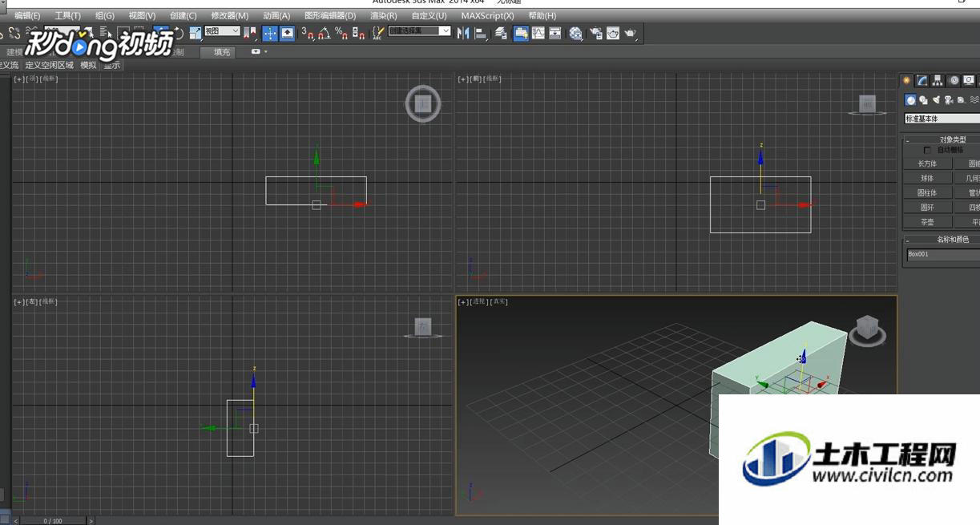The width and height of the screenshot is (980, 525).
Task: Click the Box001 object name field
Action: (x=943, y=254)
